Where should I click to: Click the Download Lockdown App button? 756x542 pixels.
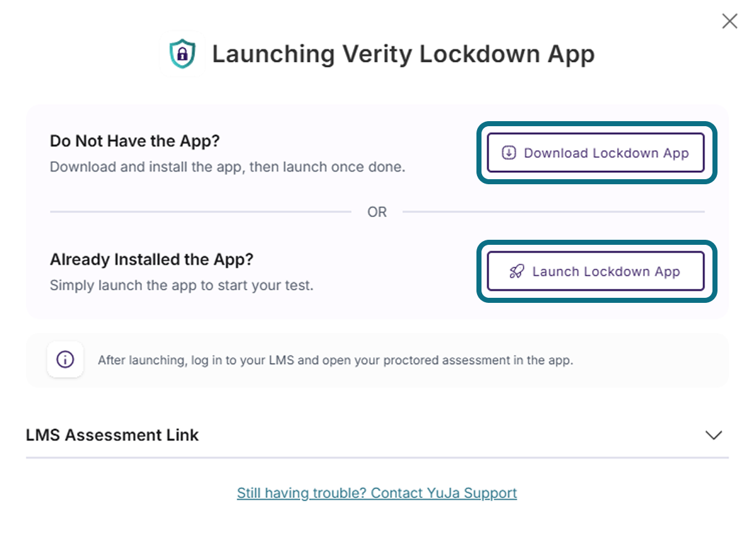pos(596,153)
